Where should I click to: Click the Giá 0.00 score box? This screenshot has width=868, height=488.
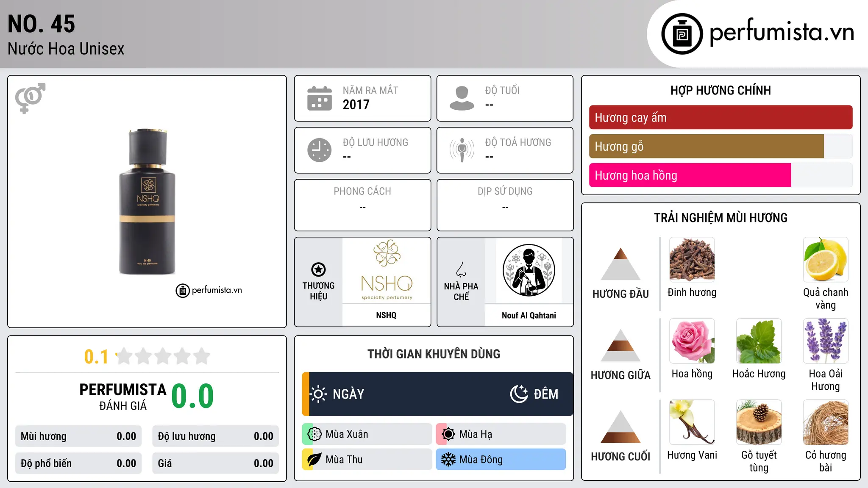pos(215,463)
